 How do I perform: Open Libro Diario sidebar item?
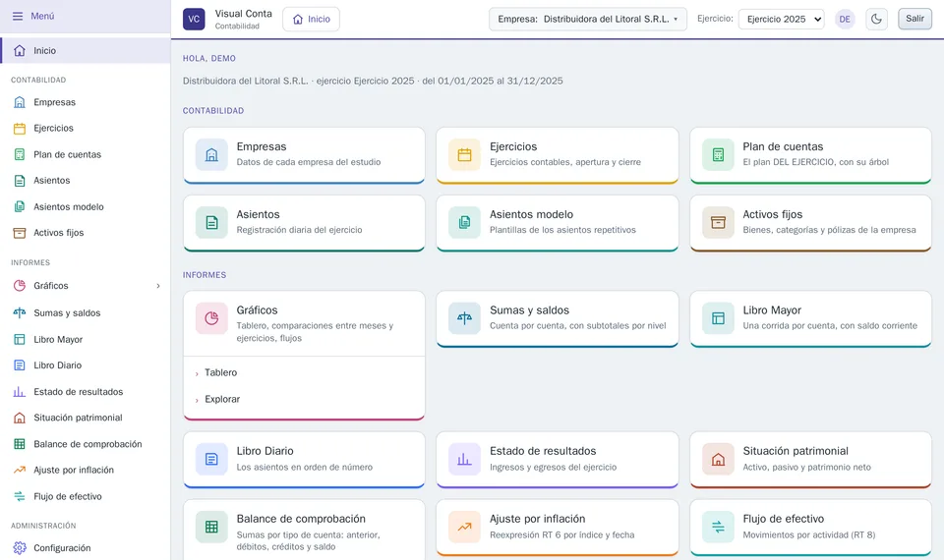point(86,365)
